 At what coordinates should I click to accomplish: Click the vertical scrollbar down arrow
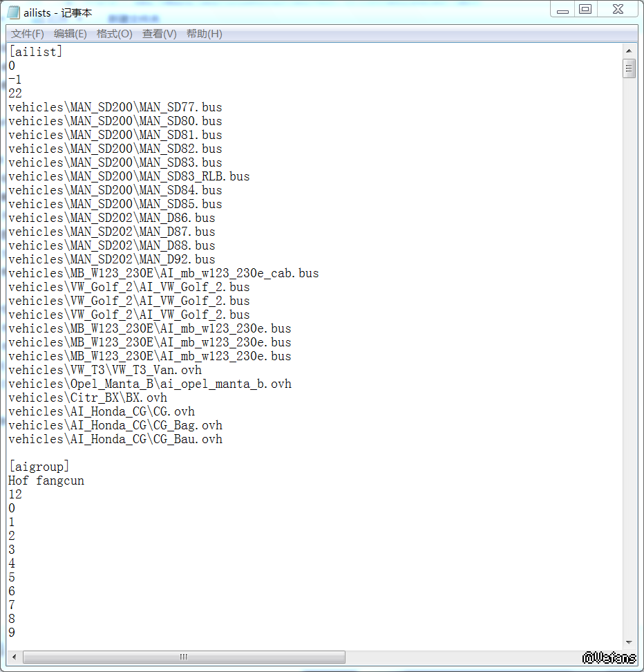(x=629, y=643)
